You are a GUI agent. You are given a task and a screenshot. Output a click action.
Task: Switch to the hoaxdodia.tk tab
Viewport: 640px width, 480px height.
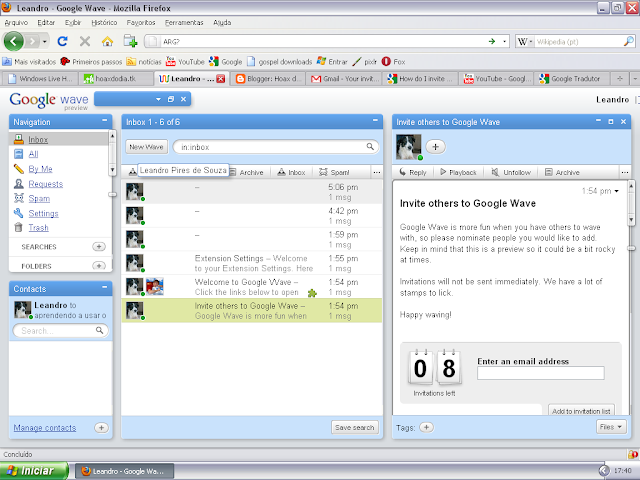[116, 78]
